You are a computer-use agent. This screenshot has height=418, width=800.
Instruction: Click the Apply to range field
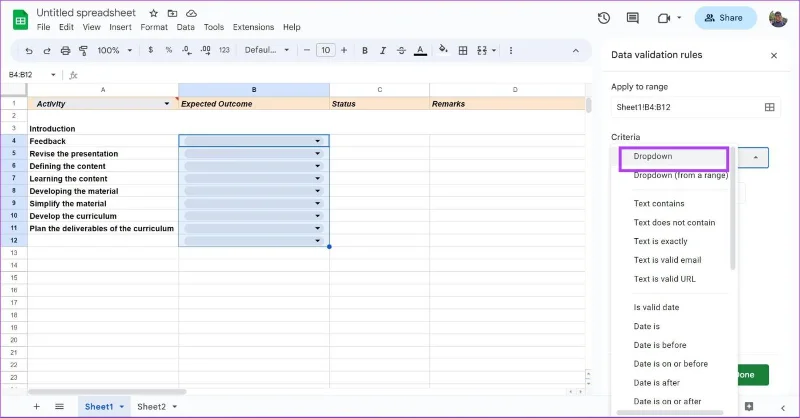696,107
